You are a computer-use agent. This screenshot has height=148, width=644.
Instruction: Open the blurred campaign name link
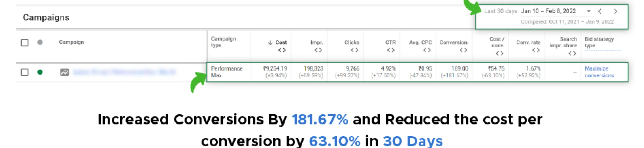click(x=124, y=72)
